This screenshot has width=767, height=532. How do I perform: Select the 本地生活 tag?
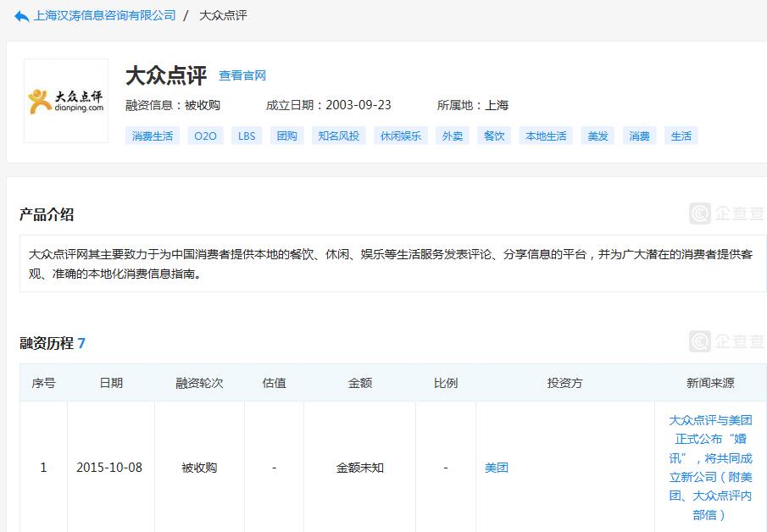(545, 136)
